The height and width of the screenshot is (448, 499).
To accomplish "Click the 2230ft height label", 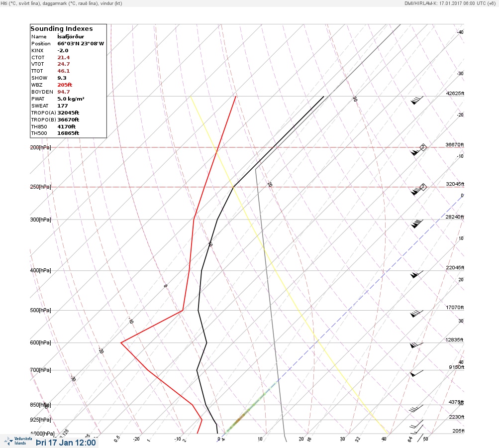I will pos(456,417).
